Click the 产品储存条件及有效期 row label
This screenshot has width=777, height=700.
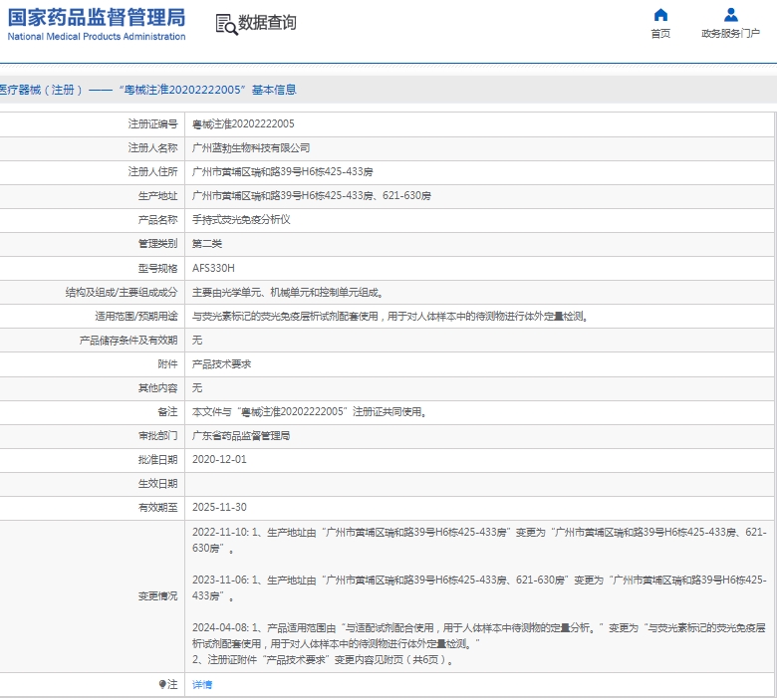point(129,341)
